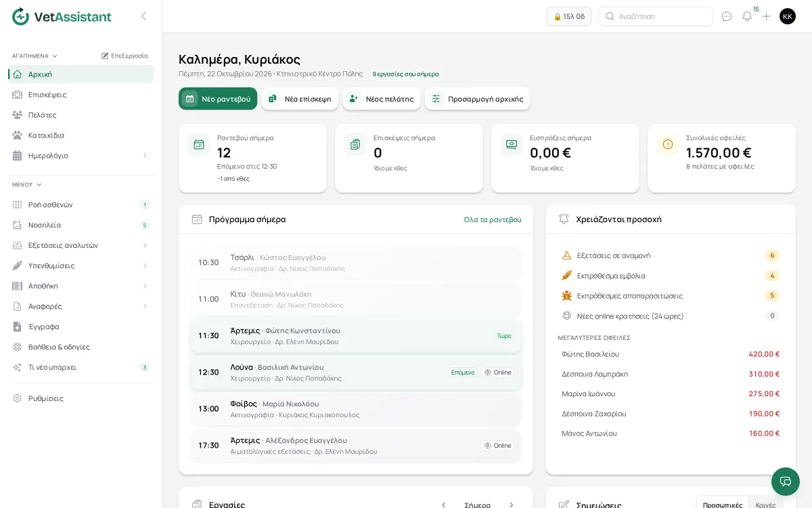Open the chat messages icon in header
The height and width of the screenshot is (508, 812).
pos(727,16)
